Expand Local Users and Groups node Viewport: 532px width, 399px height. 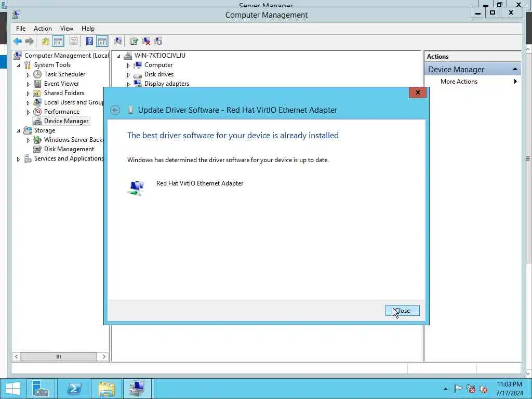pyautogui.click(x=28, y=102)
